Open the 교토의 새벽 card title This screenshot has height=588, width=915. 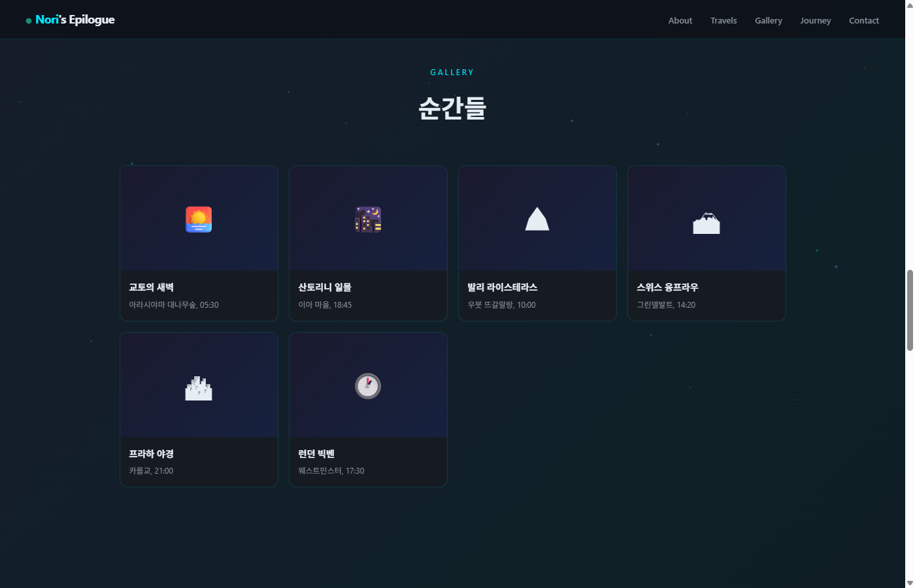[151, 287]
